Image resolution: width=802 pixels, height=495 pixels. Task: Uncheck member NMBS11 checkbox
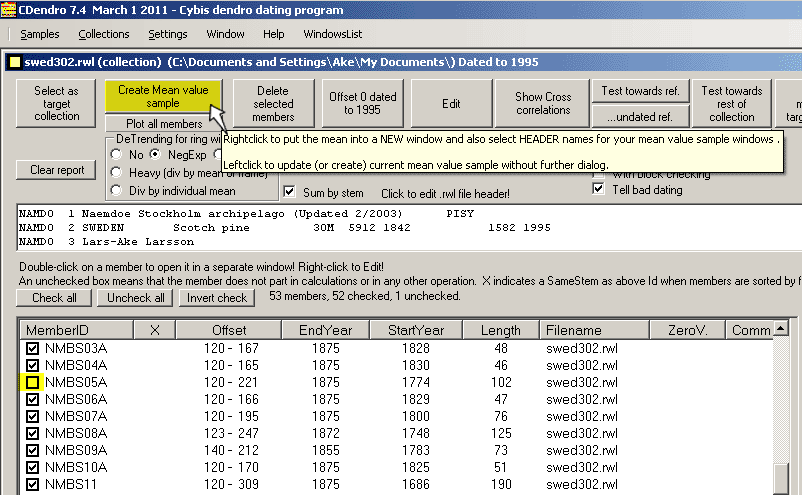[32, 484]
